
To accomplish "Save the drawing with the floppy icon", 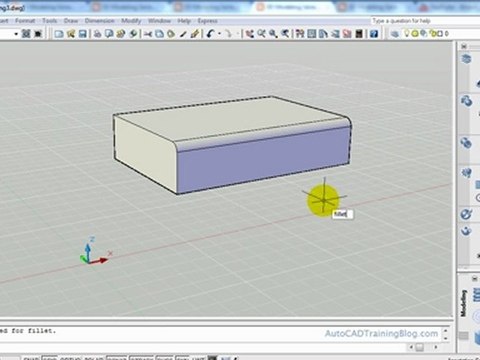I will (82, 34).
